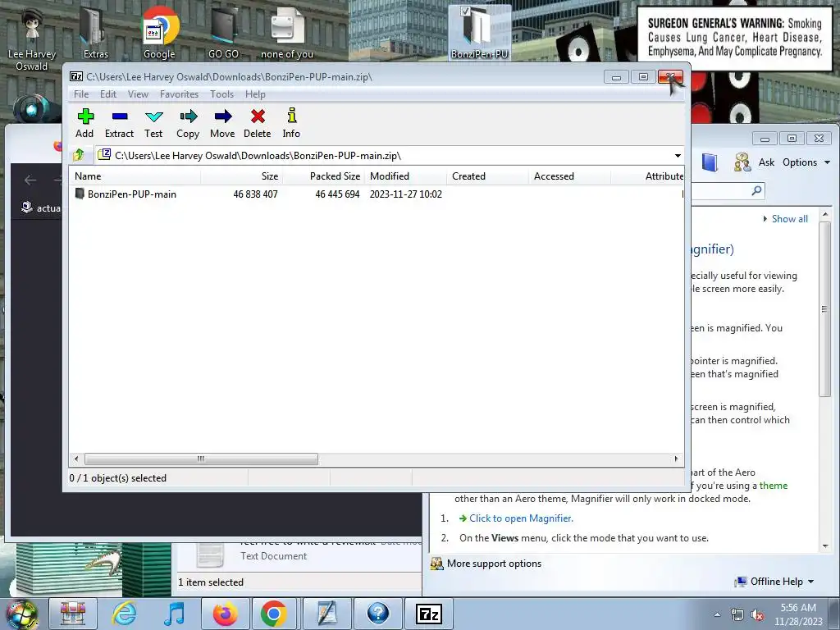The height and width of the screenshot is (630, 840).
Task: Open the Tools menu
Action: 221,94
